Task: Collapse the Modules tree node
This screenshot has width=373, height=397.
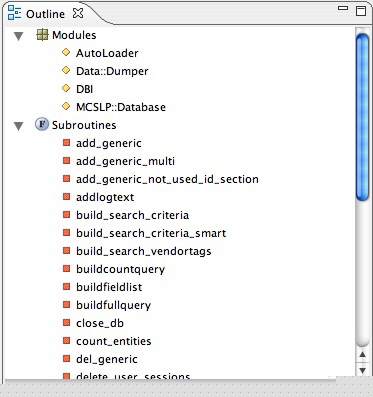Action: point(19,36)
